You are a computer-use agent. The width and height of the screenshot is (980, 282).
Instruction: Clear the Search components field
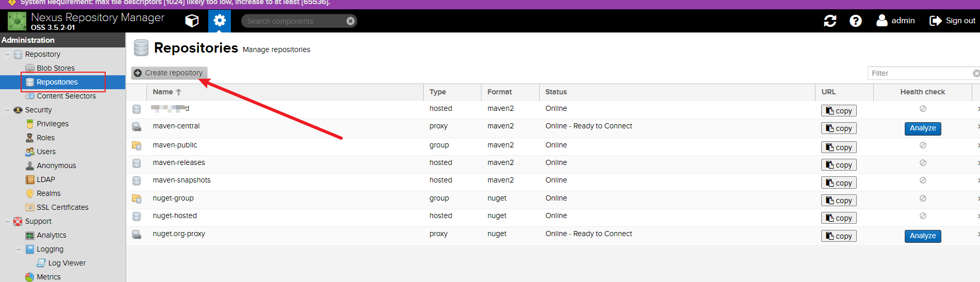click(x=351, y=21)
